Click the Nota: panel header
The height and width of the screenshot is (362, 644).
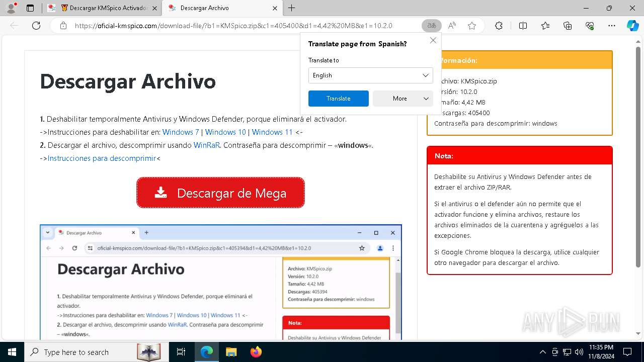click(520, 156)
